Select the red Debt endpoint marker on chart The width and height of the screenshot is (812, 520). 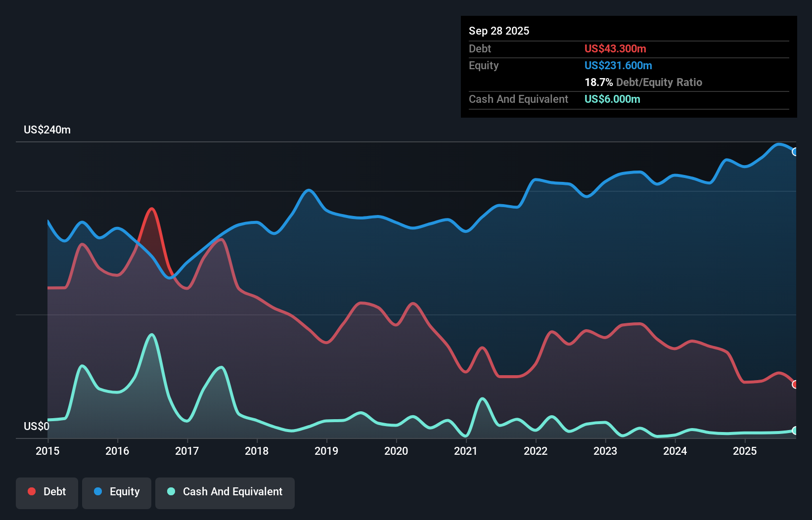pyautogui.click(x=795, y=384)
